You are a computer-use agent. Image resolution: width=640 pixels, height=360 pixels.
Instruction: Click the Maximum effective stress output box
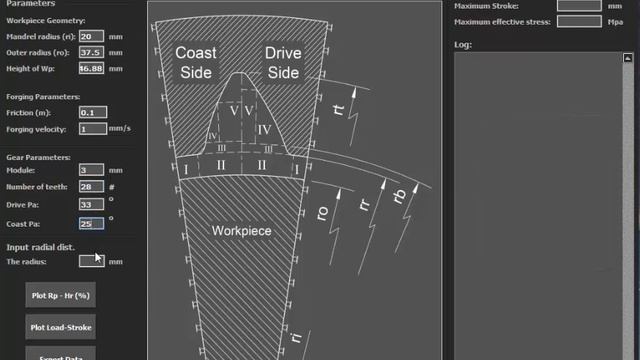coord(579,22)
